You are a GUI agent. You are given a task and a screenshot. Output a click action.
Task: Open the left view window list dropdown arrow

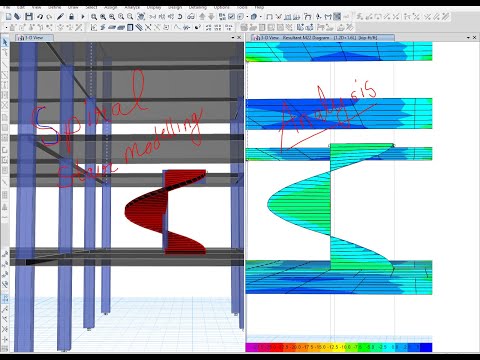(233, 38)
